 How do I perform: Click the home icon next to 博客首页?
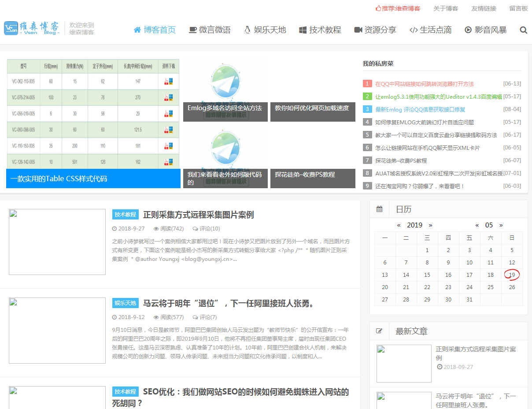(137, 30)
